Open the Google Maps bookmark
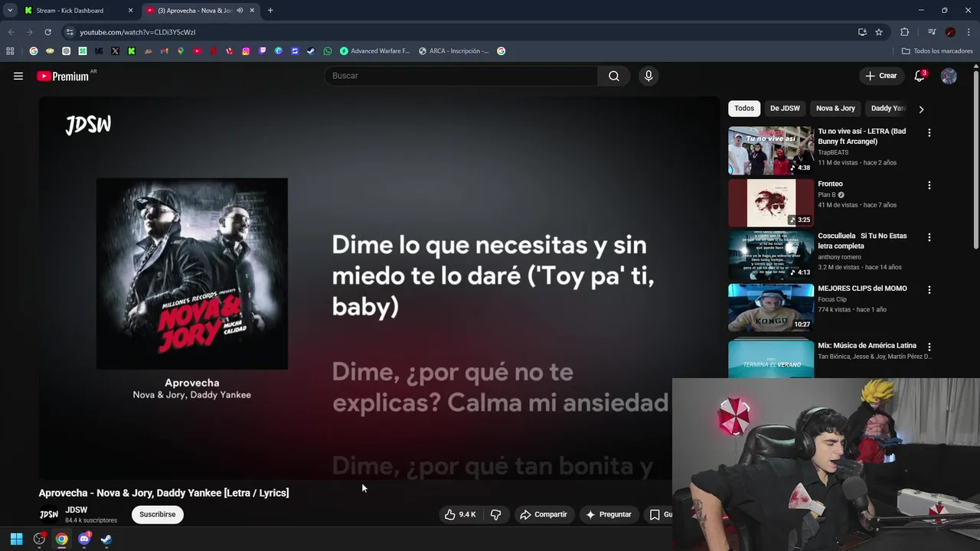 pyautogui.click(x=181, y=51)
